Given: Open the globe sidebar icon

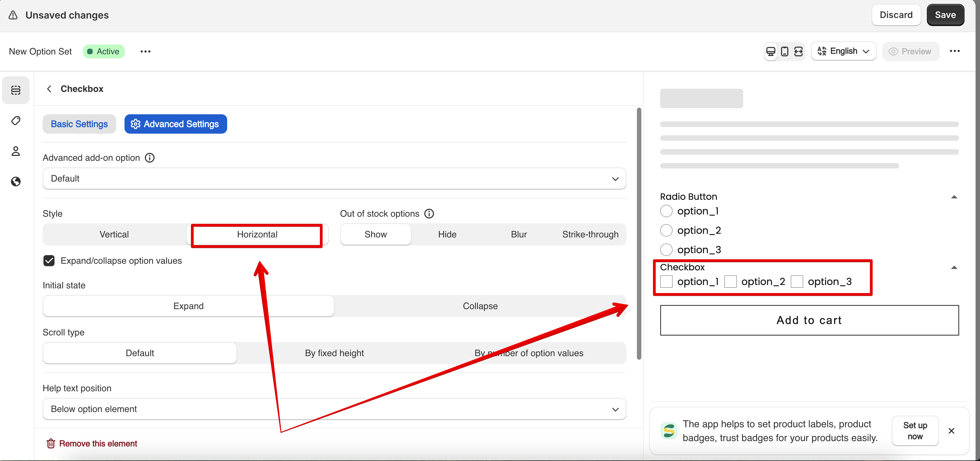Looking at the screenshot, I should 15,182.
